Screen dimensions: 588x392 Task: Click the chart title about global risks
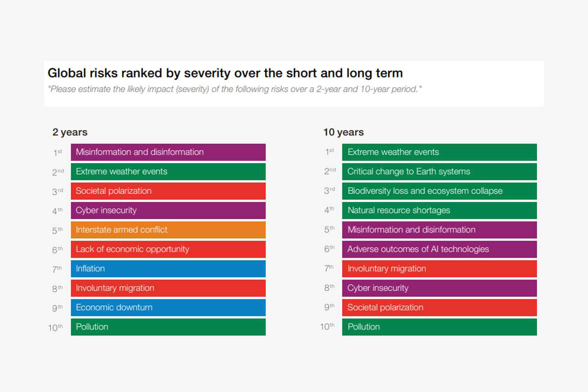pos(225,73)
